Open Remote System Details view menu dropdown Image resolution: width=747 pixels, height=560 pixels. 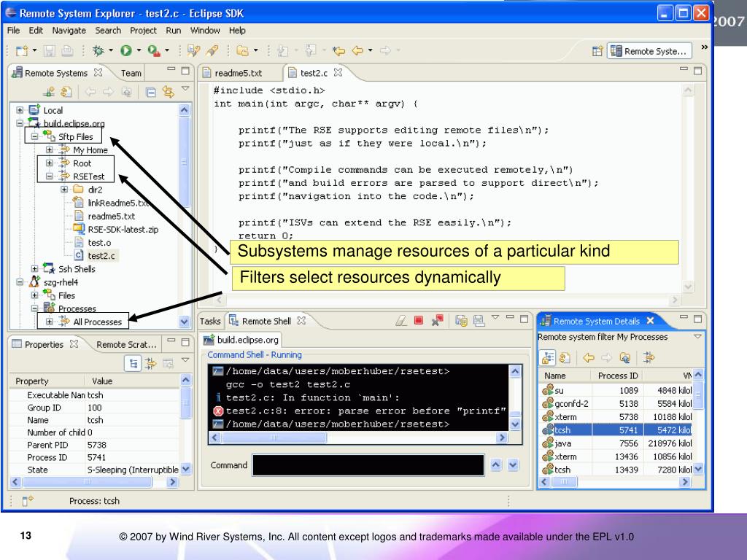coord(697,337)
